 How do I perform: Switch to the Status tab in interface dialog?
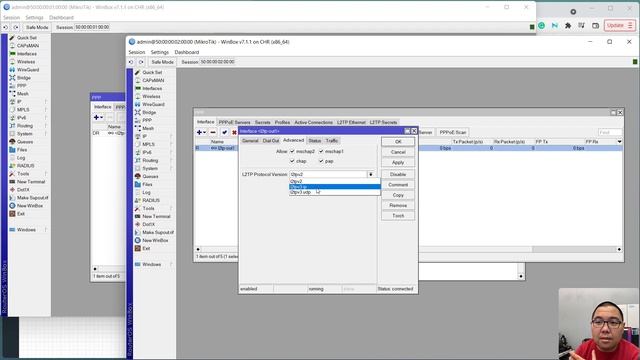coord(314,141)
